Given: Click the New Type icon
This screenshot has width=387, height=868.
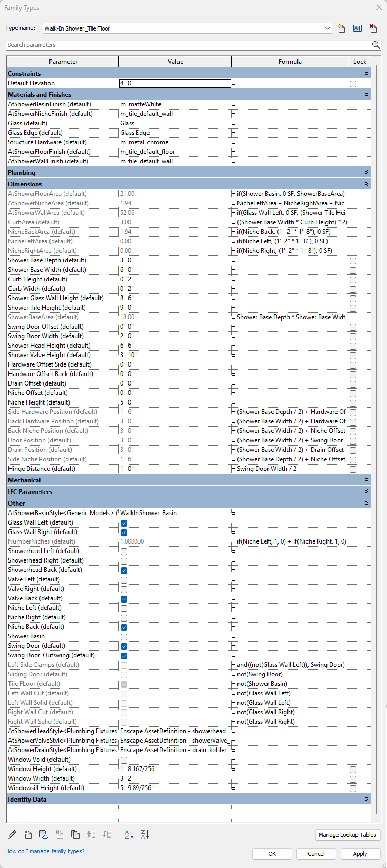Looking at the screenshot, I should 342,28.
